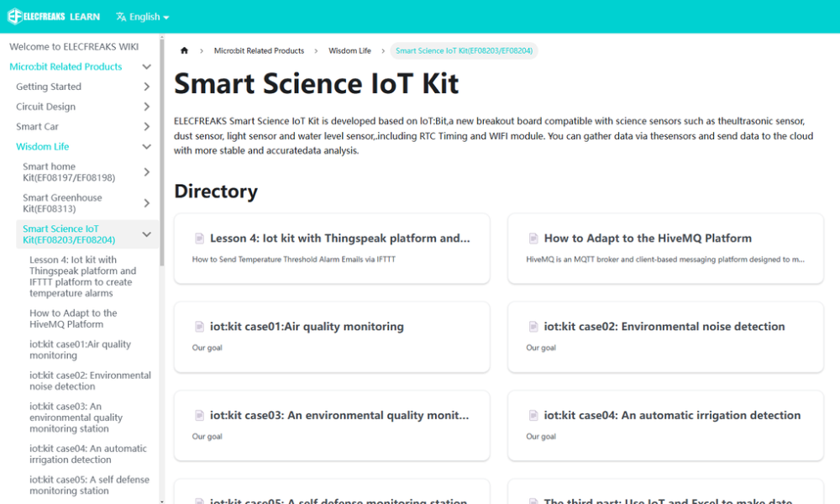Open the English language dropdown
This screenshot has width=840, height=504.
(143, 17)
